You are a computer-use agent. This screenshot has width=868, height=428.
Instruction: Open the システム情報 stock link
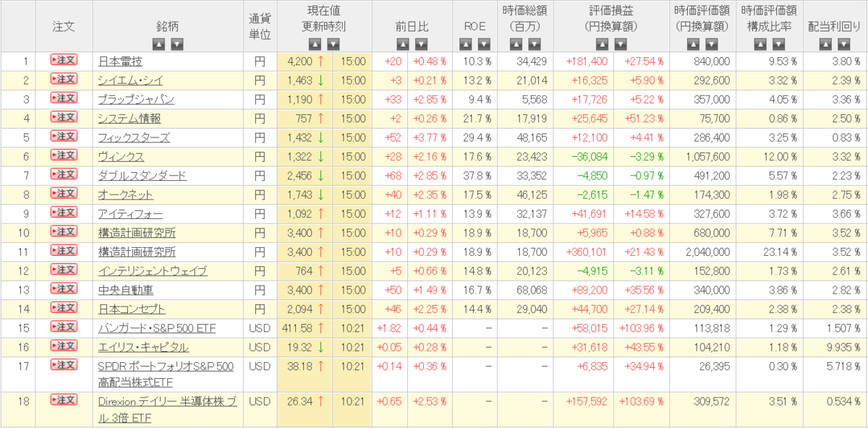(x=129, y=119)
